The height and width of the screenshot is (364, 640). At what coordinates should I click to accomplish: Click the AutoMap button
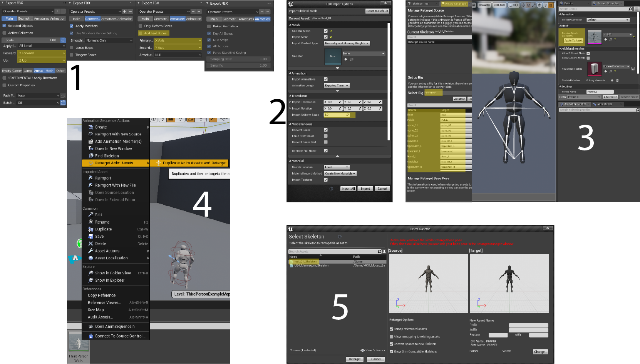(459, 99)
